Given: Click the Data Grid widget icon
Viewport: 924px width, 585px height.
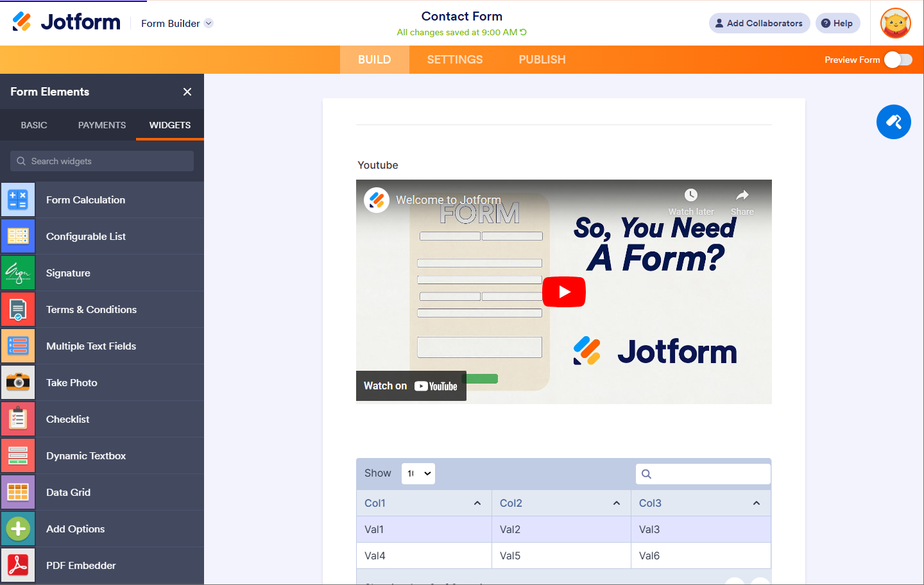Looking at the screenshot, I should (18, 492).
